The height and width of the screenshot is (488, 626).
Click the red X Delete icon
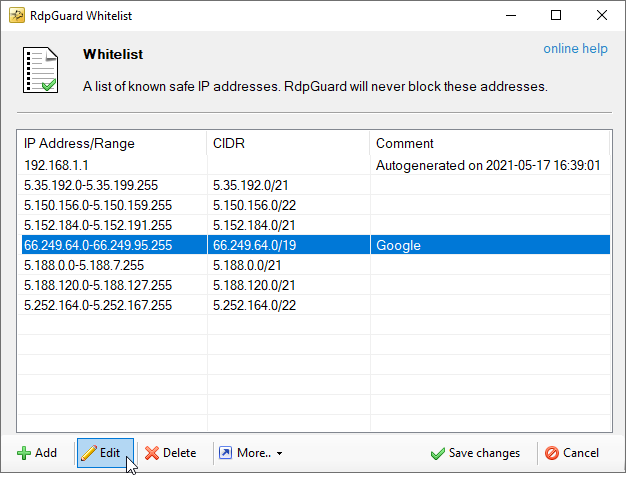click(x=152, y=453)
